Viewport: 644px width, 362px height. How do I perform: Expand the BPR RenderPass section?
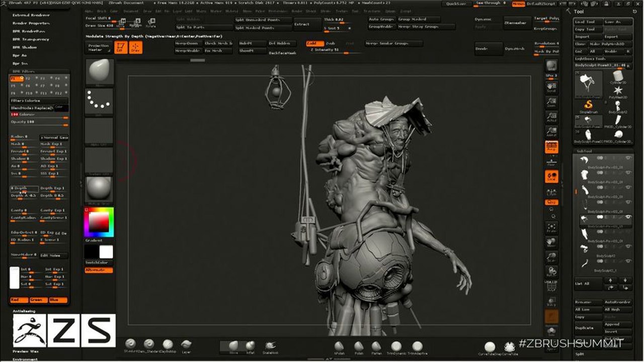coord(28,31)
